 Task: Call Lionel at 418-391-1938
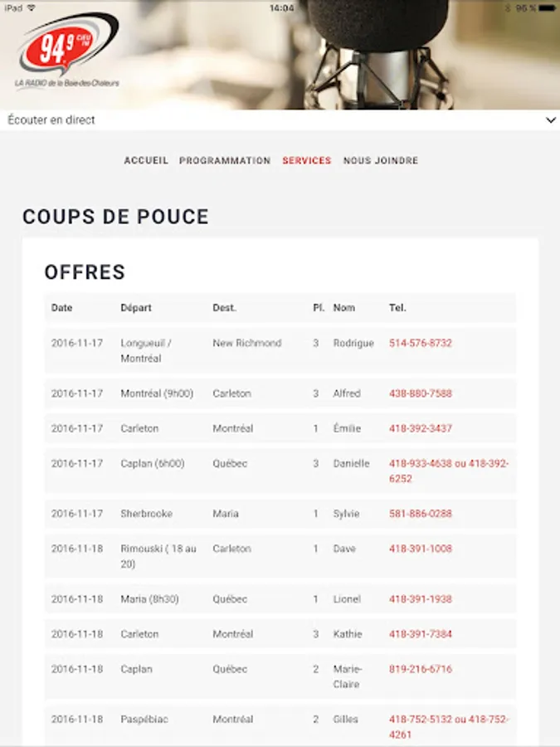tap(421, 599)
